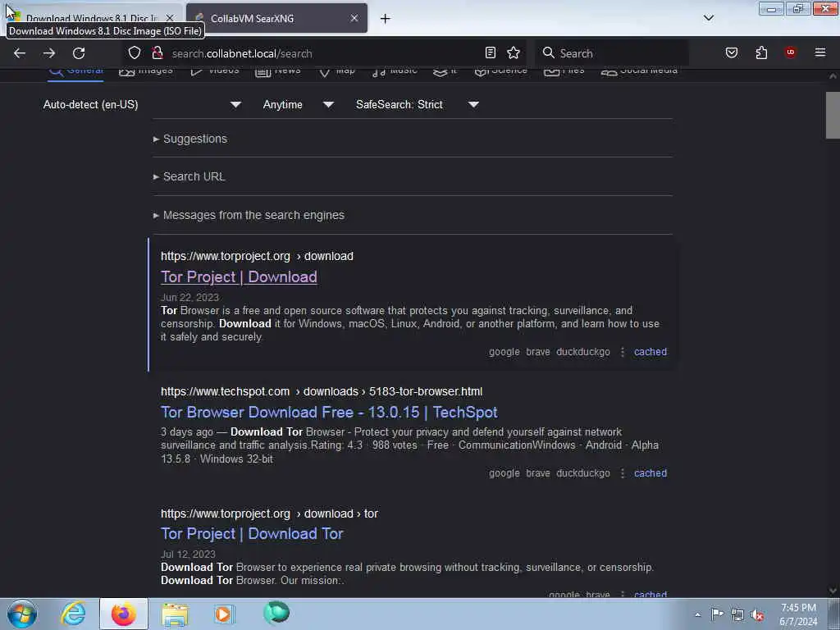The height and width of the screenshot is (630, 840).
Task: Open uBlock Origin extension icon
Action: tap(790, 52)
